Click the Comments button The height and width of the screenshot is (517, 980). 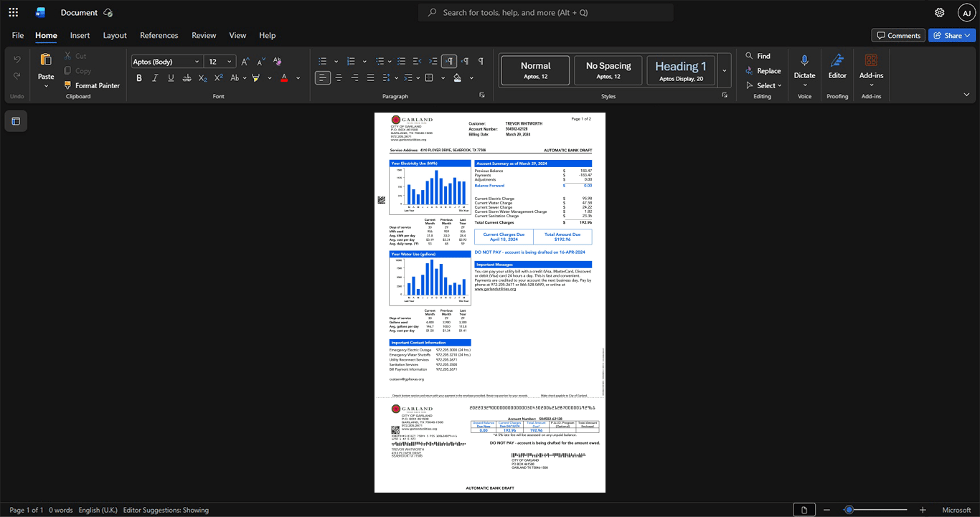(898, 35)
